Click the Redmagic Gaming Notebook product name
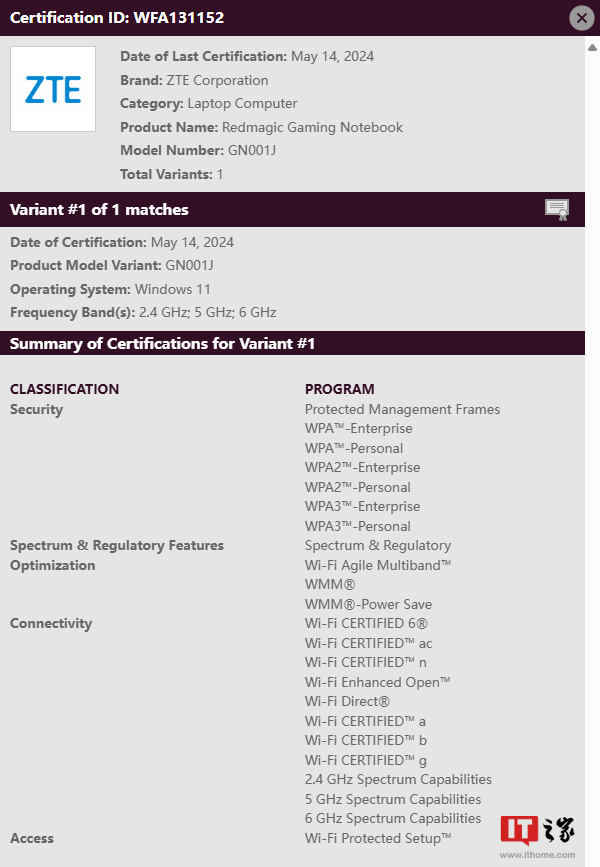This screenshot has width=600, height=867. [x=312, y=127]
